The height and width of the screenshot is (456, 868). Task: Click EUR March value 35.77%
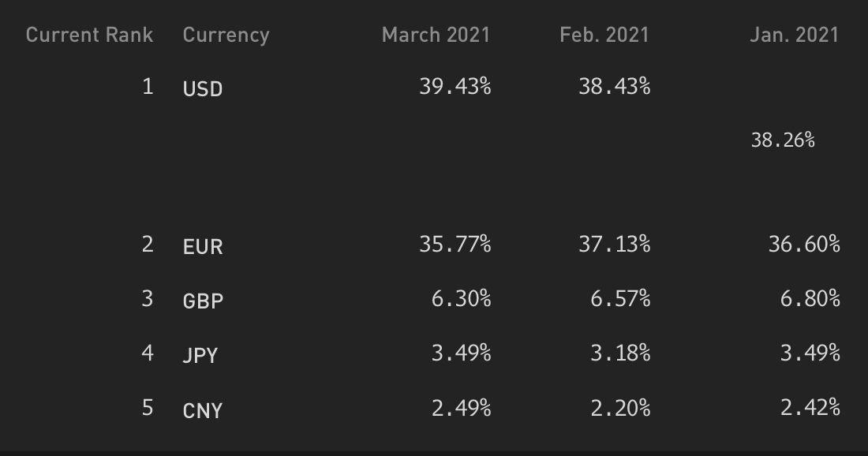(x=455, y=244)
